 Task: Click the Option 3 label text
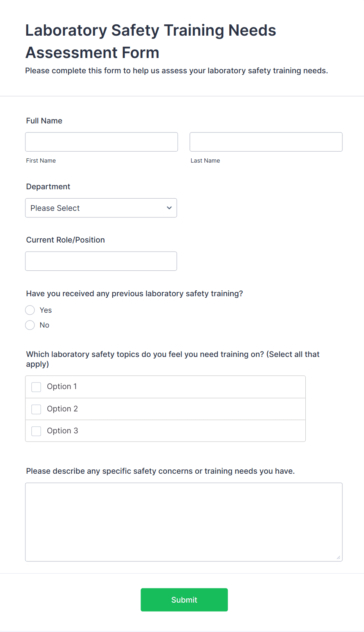click(x=62, y=431)
